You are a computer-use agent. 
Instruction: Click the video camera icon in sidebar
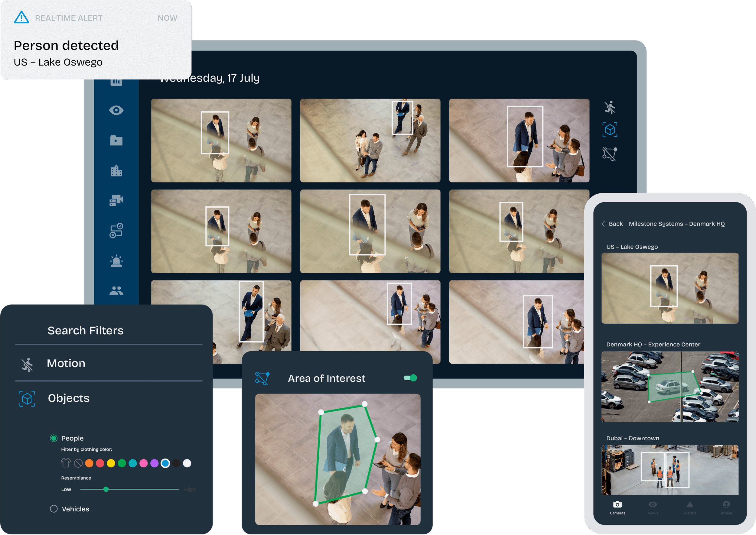(117, 201)
